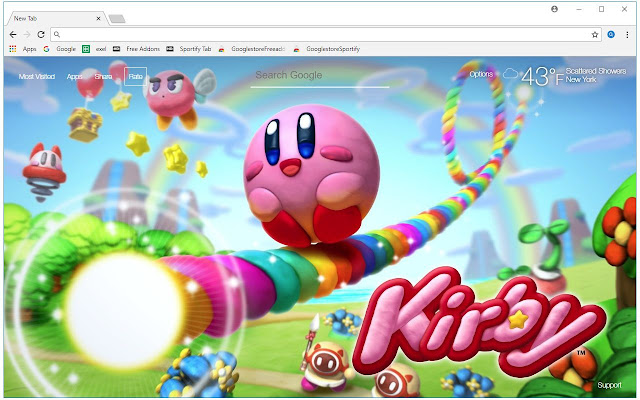Open the Chrome profile icon
Screen dimensions: 640x400
[554, 9]
